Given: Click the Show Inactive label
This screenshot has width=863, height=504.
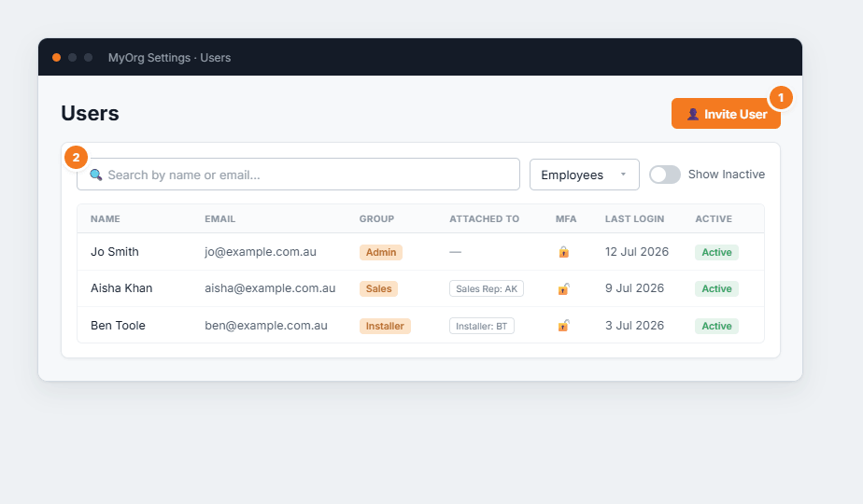Looking at the screenshot, I should click(727, 174).
